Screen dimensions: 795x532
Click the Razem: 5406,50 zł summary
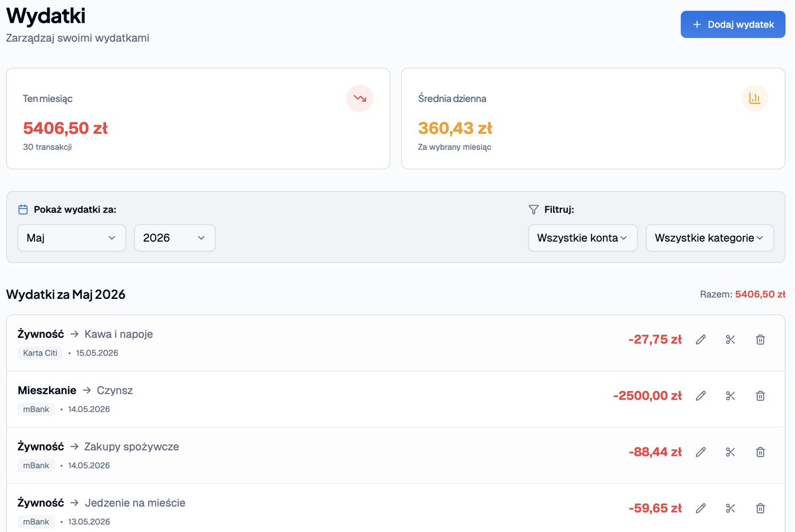click(743, 294)
